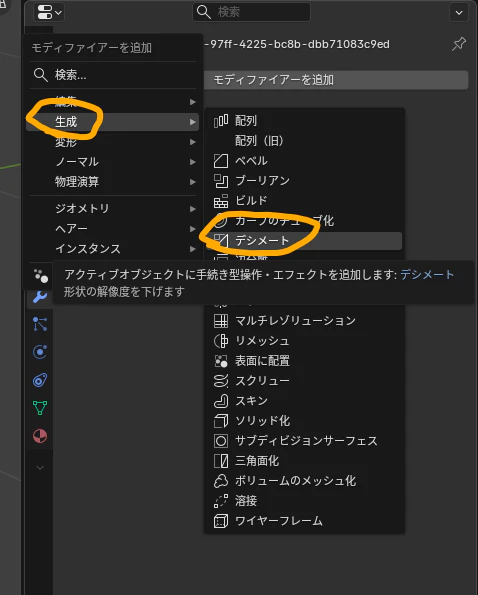Add the スクリュー screw modifier
478x595 pixels.
tap(304, 381)
